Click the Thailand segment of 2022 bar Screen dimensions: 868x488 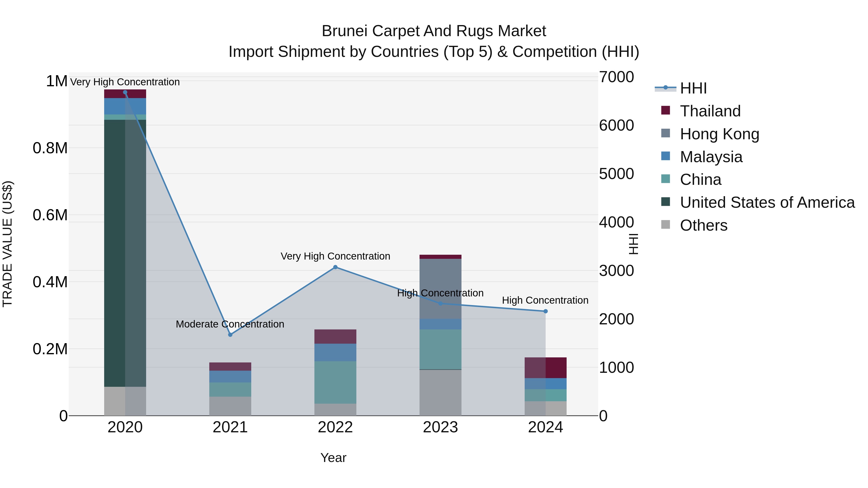[335, 337]
